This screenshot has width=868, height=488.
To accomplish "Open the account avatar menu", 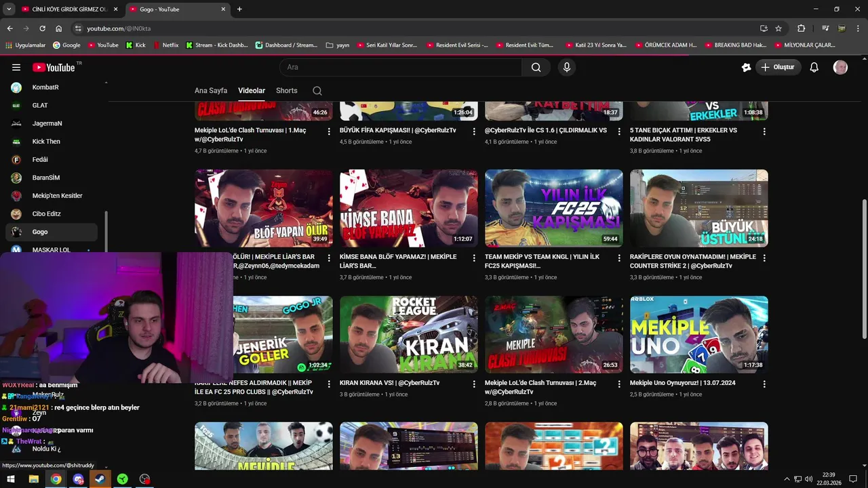I will click(840, 67).
